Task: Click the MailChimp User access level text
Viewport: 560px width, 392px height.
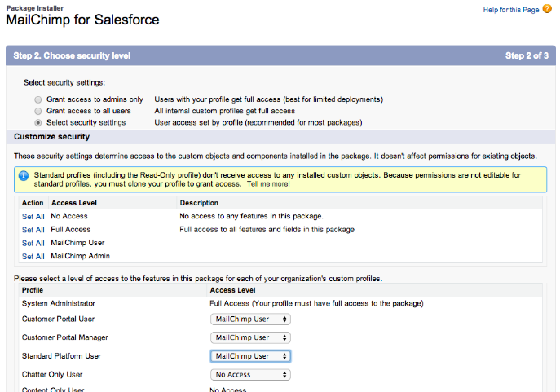Action: point(77,243)
